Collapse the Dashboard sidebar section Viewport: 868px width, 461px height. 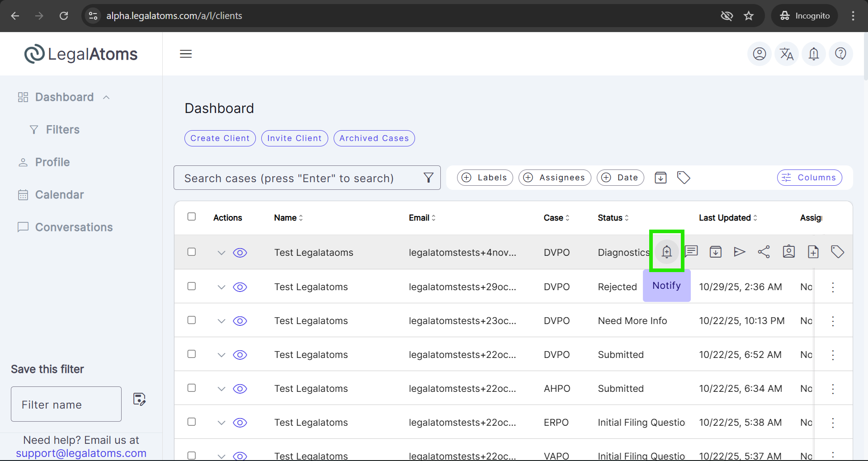click(x=107, y=97)
